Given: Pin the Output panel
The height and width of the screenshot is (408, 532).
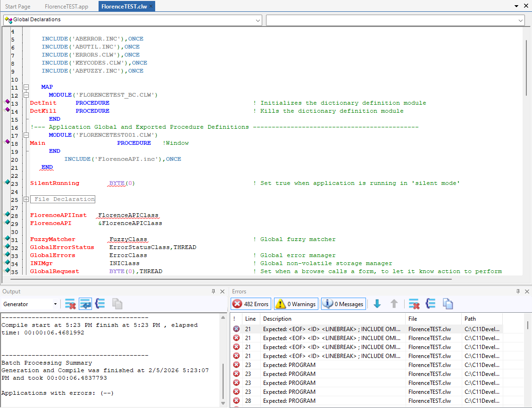Looking at the screenshot, I should tap(213, 291).
